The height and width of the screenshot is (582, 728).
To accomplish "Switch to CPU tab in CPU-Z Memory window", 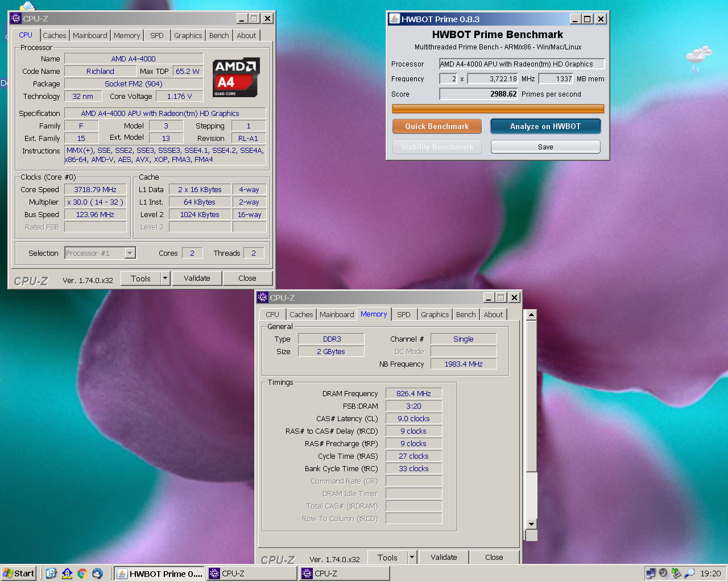I will 272,314.
